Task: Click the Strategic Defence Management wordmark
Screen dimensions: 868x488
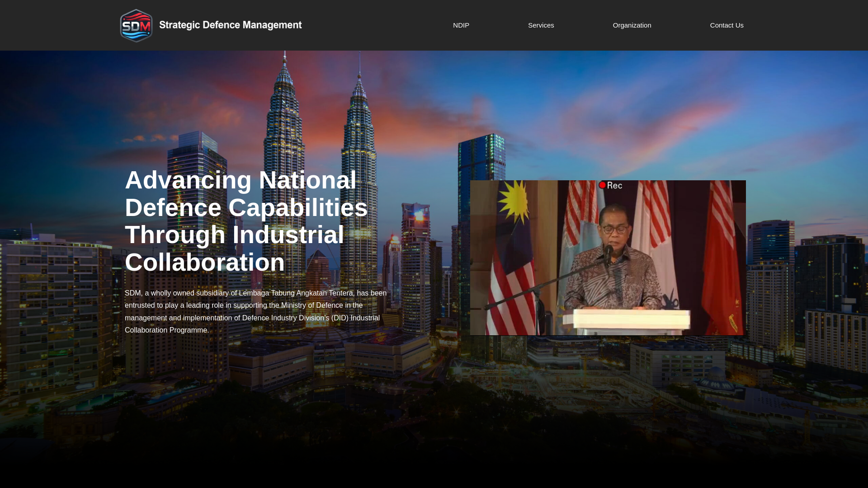Action: pyautogui.click(x=230, y=25)
